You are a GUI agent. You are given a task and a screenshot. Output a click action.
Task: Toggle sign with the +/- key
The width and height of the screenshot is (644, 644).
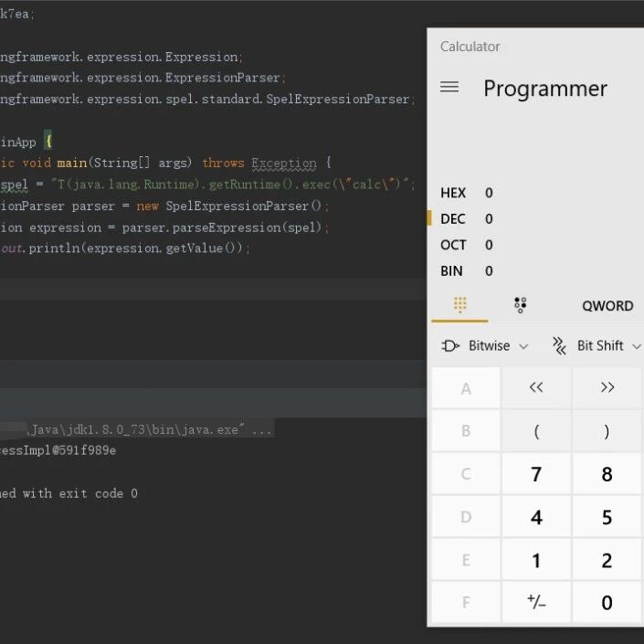[536, 603]
